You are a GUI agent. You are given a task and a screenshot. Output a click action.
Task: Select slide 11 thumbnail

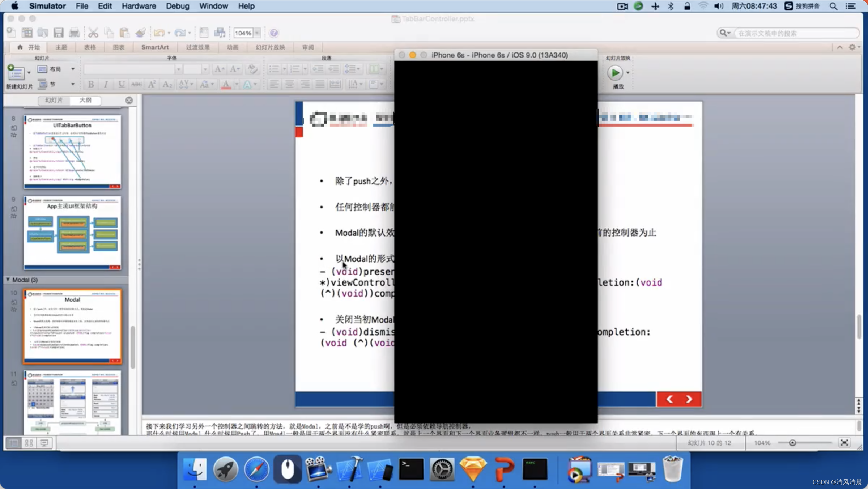coord(72,403)
